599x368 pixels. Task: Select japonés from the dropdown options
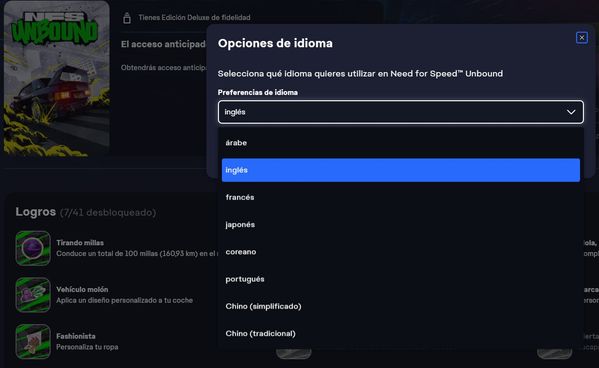pos(401,225)
